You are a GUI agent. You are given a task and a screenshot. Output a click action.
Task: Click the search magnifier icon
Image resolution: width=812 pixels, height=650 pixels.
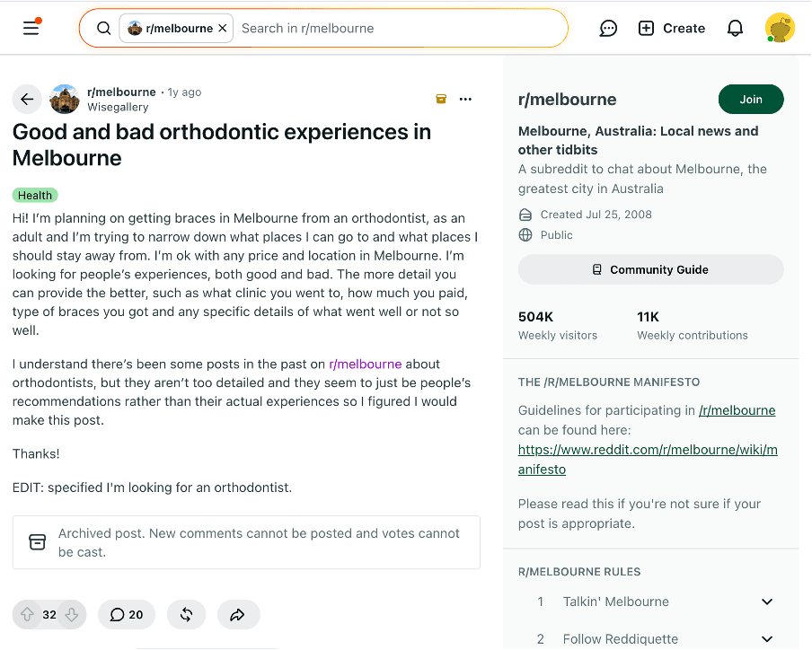tap(103, 28)
